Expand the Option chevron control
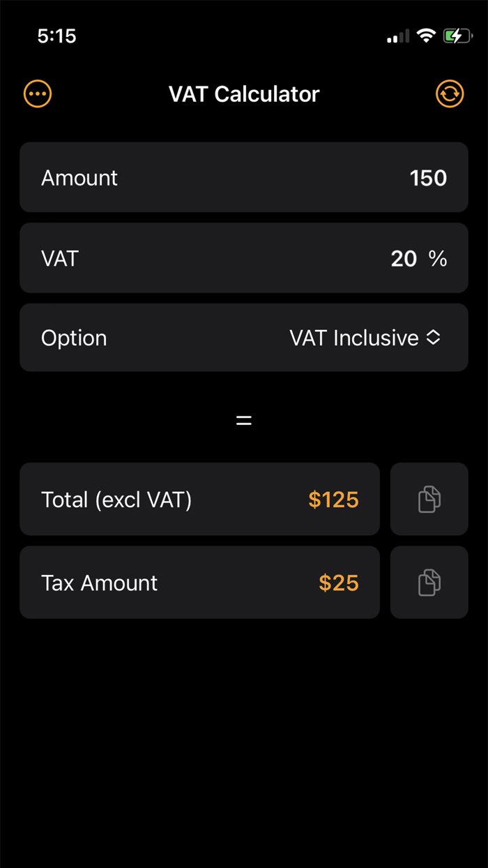 pos(433,338)
